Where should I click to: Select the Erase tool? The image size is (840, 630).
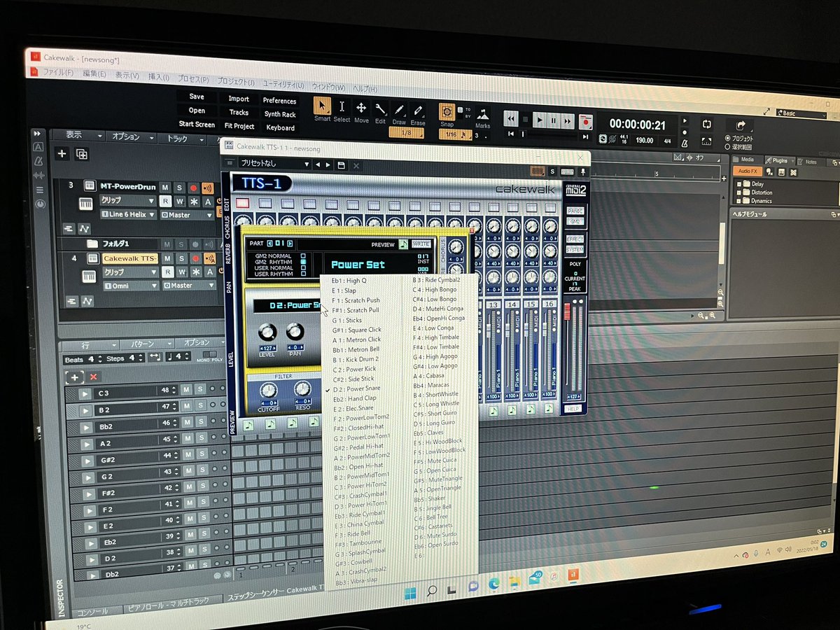418,111
